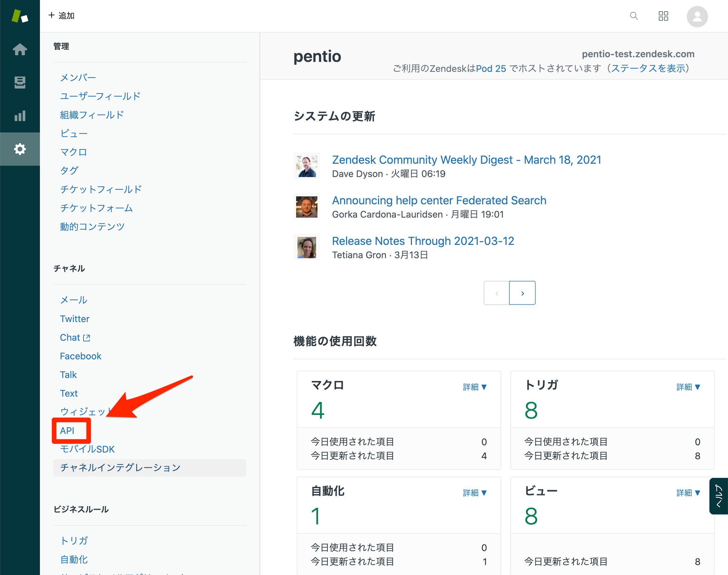Open ユーザーフィールド settings
Screen dimensions: 728x575
[100, 96]
